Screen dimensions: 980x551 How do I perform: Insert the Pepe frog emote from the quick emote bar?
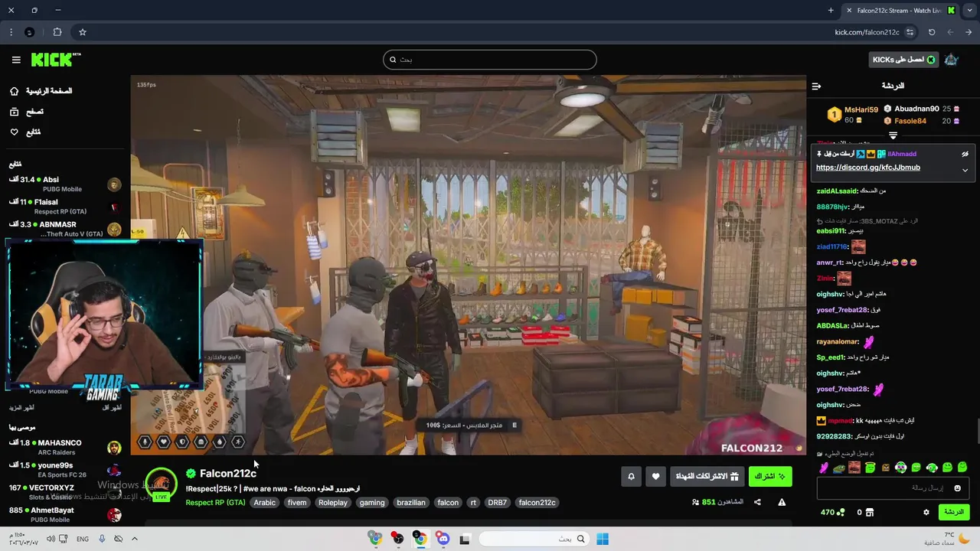click(839, 468)
